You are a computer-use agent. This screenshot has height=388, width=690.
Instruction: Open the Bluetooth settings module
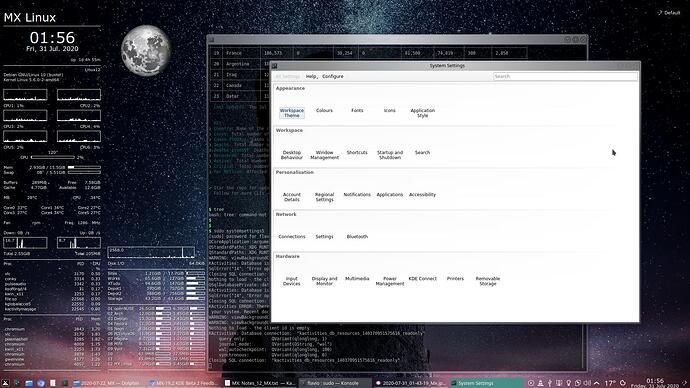(x=357, y=237)
